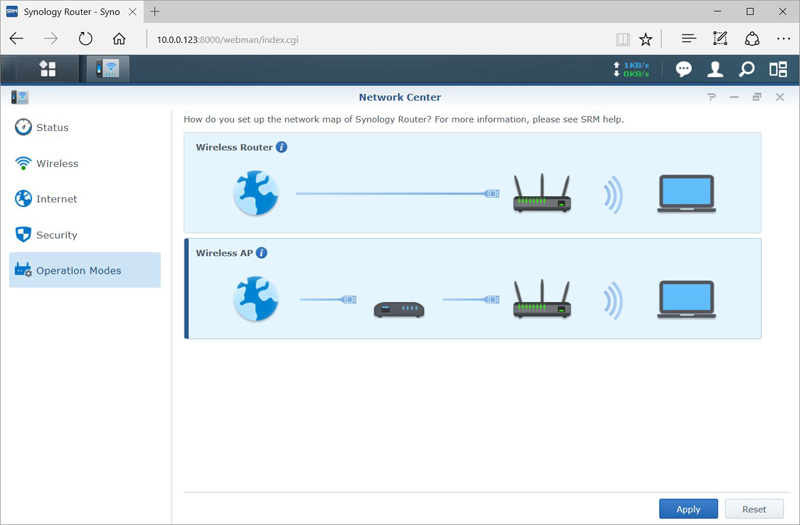Refresh the browser page
800x525 pixels.
click(x=85, y=39)
